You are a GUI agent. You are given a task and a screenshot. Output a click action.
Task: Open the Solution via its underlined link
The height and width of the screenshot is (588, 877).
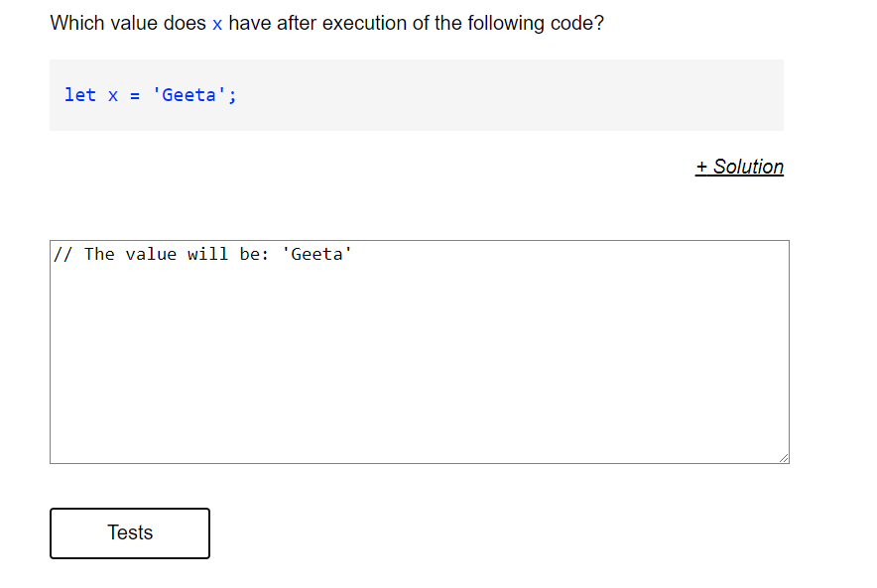(x=747, y=167)
